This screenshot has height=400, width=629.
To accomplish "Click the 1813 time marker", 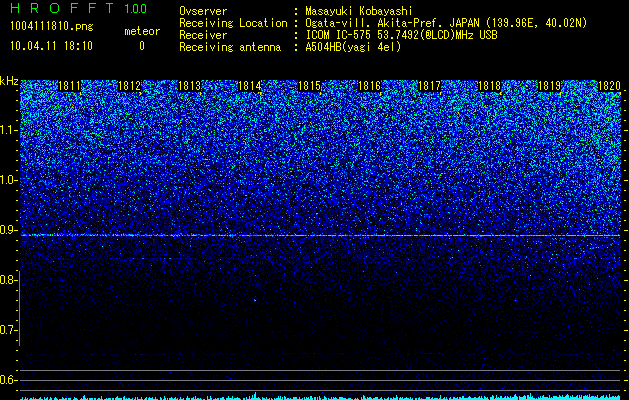I will click(189, 86).
